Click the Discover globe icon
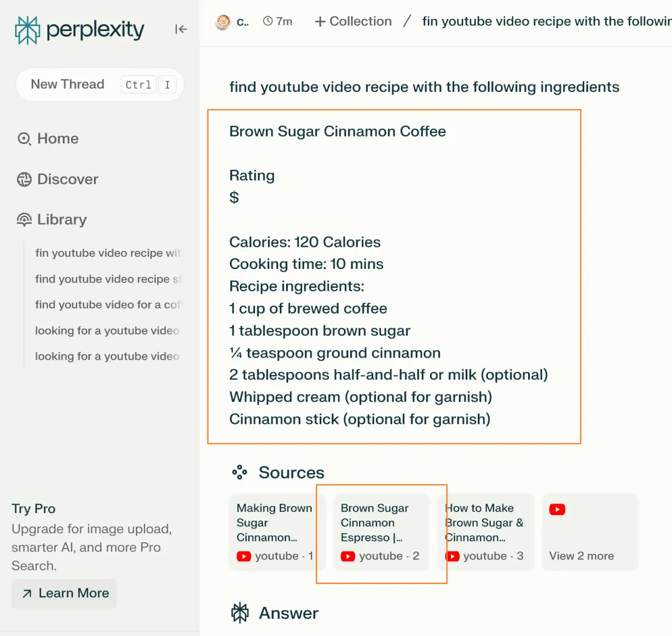This screenshot has height=636, width=672. tap(24, 180)
